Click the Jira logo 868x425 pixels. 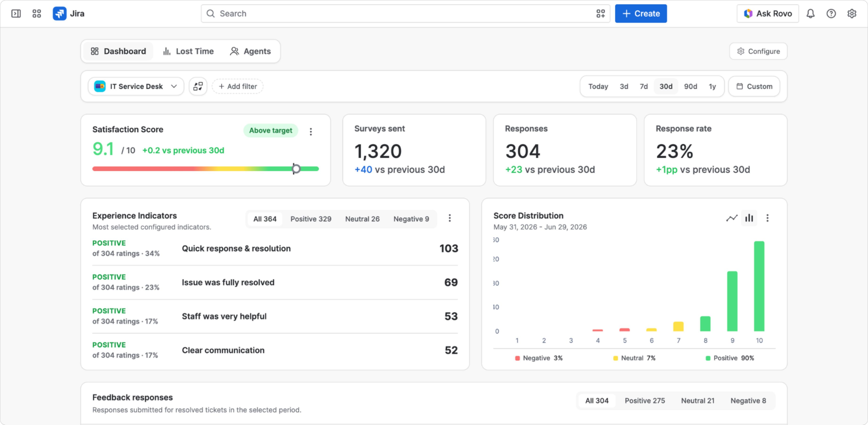(69, 13)
